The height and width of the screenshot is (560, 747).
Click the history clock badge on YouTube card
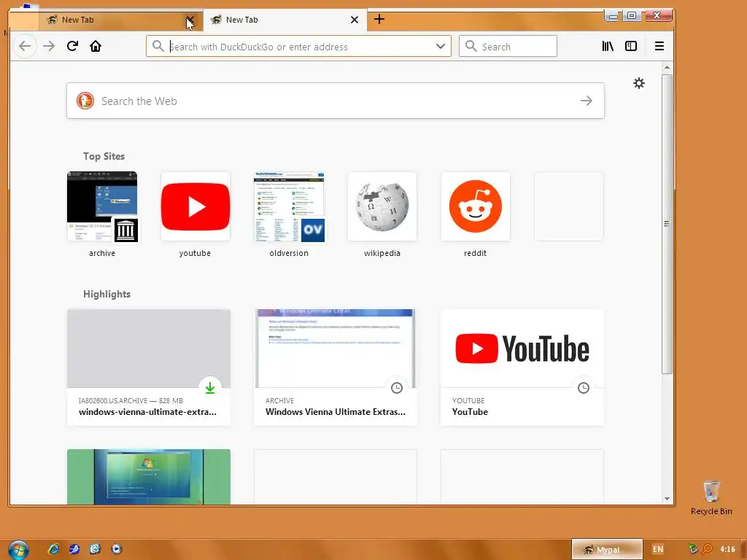[x=584, y=388]
